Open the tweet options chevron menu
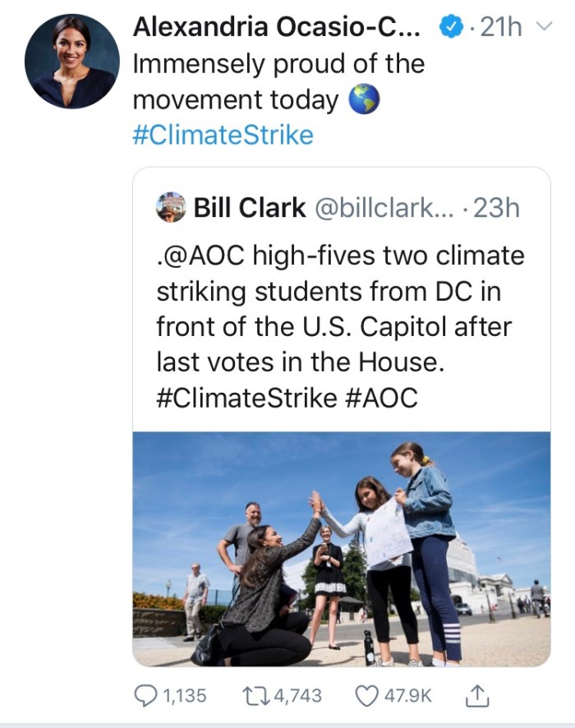 (x=543, y=29)
